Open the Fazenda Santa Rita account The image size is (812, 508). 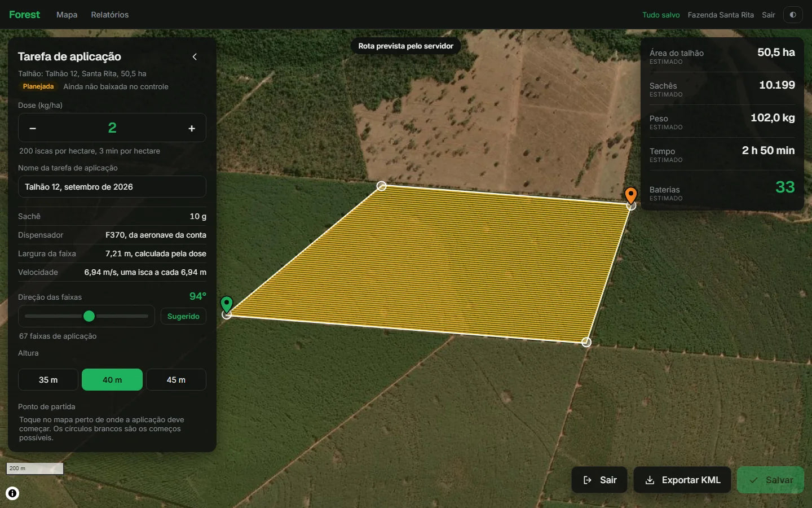[x=721, y=15]
